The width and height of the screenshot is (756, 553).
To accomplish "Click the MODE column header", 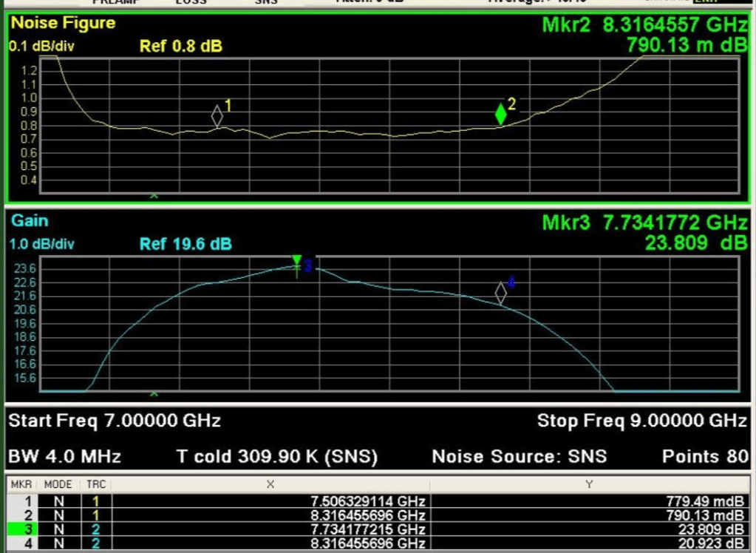I will pos(58,484).
